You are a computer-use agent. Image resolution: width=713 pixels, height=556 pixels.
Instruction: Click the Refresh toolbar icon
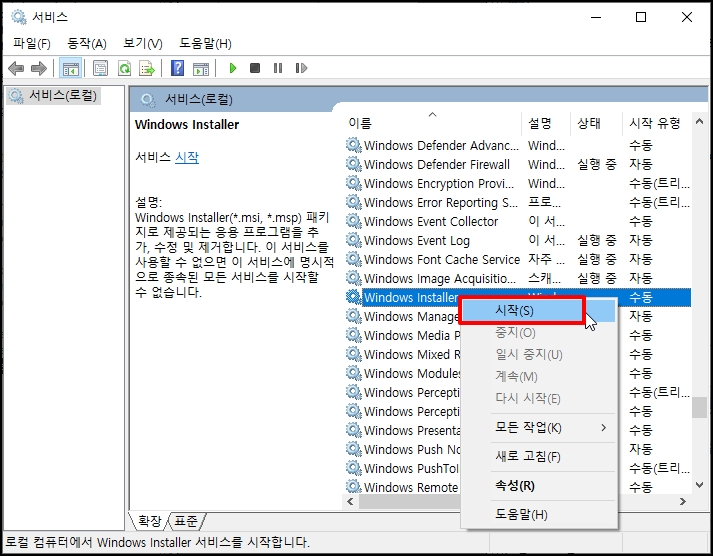[124, 69]
